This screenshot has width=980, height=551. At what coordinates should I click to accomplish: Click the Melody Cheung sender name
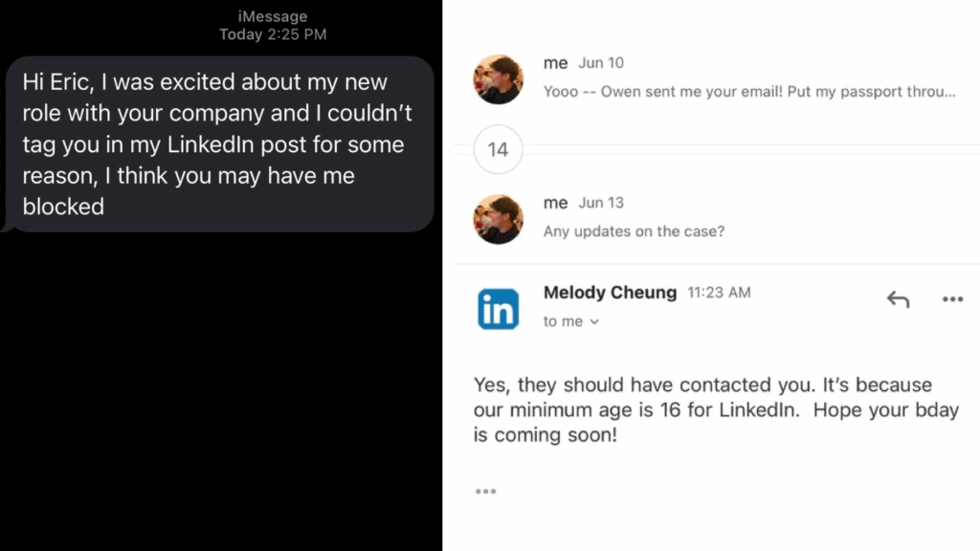610,293
